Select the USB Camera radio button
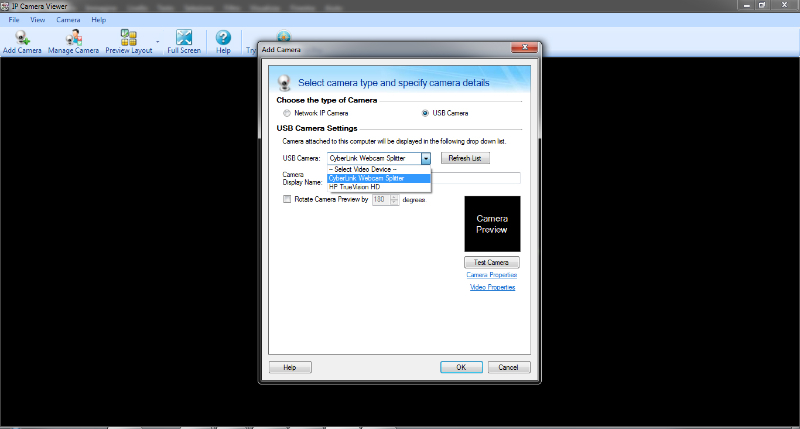Image resolution: width=800 pixels, height=429 pixels. [x=425, y=113]
